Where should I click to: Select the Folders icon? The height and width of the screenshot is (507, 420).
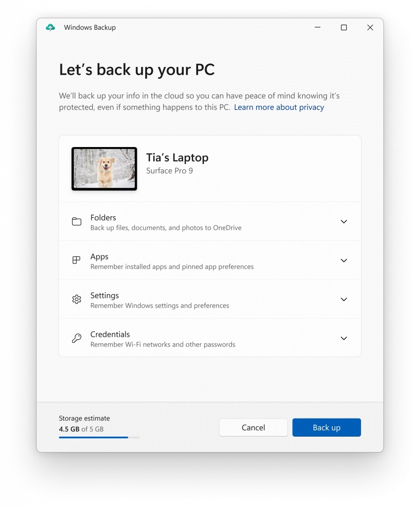click(76, 221)
